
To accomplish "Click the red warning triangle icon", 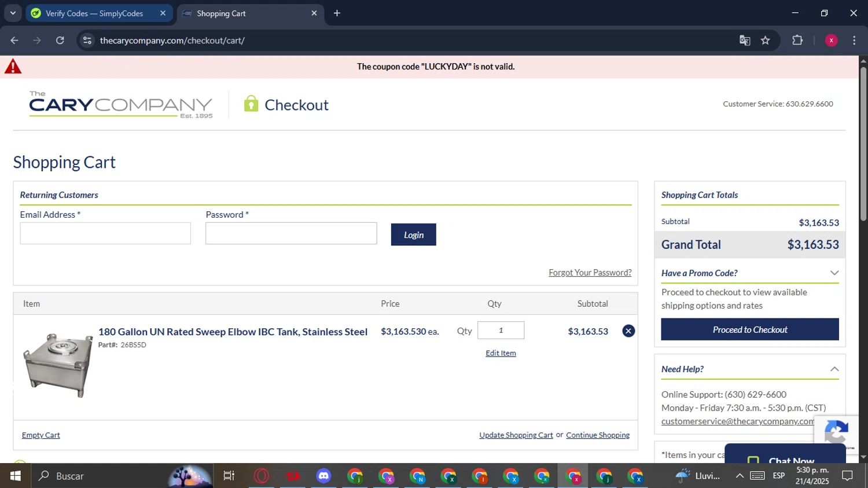I will [x=13, y=67].
